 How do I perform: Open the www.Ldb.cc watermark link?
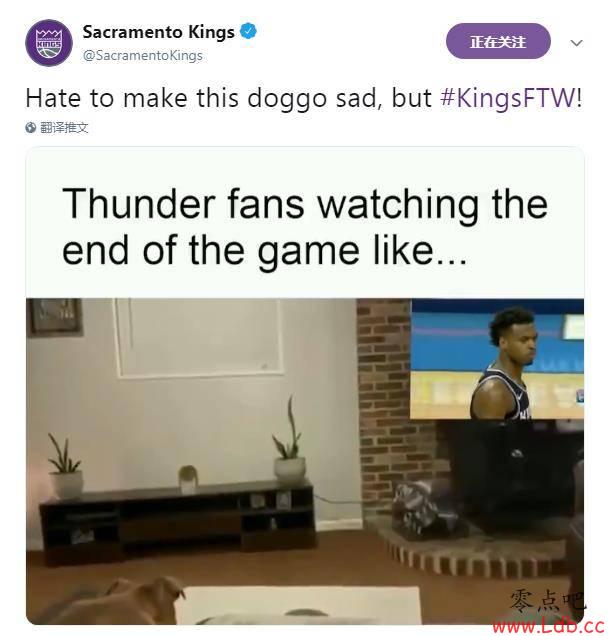pyautogui.click(x=548, y=626)
